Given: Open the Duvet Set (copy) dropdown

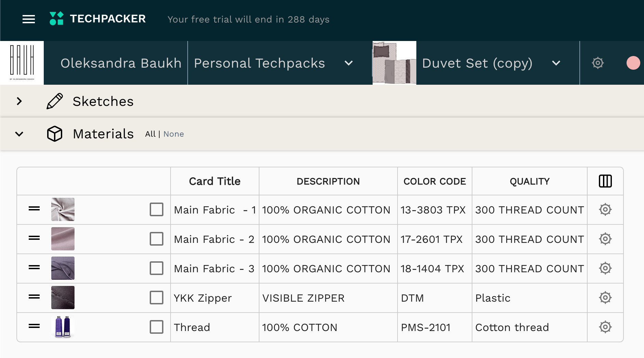Looking at the screenshot, I should pyautogui.click(x=556, y=63).
